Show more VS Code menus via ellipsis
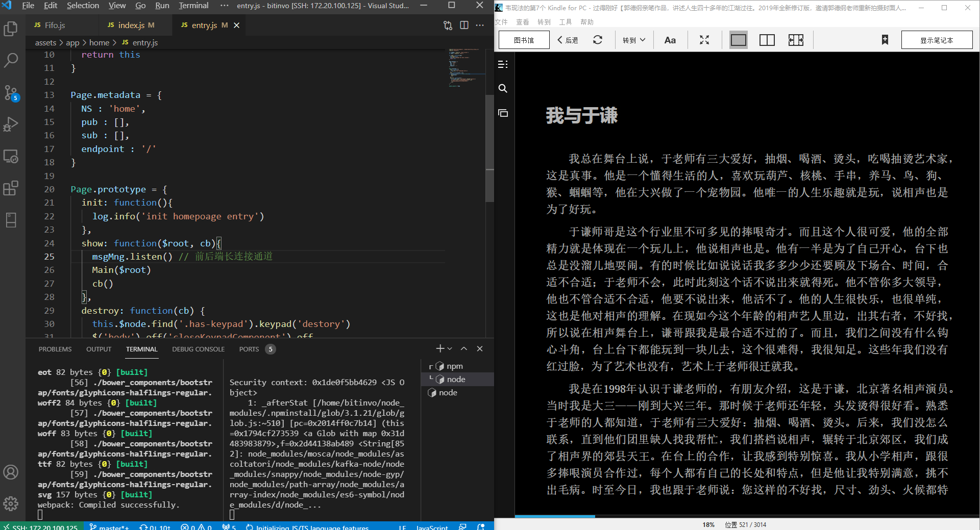The width and height of the screenshot is (980, 530). tap(225, 5)
